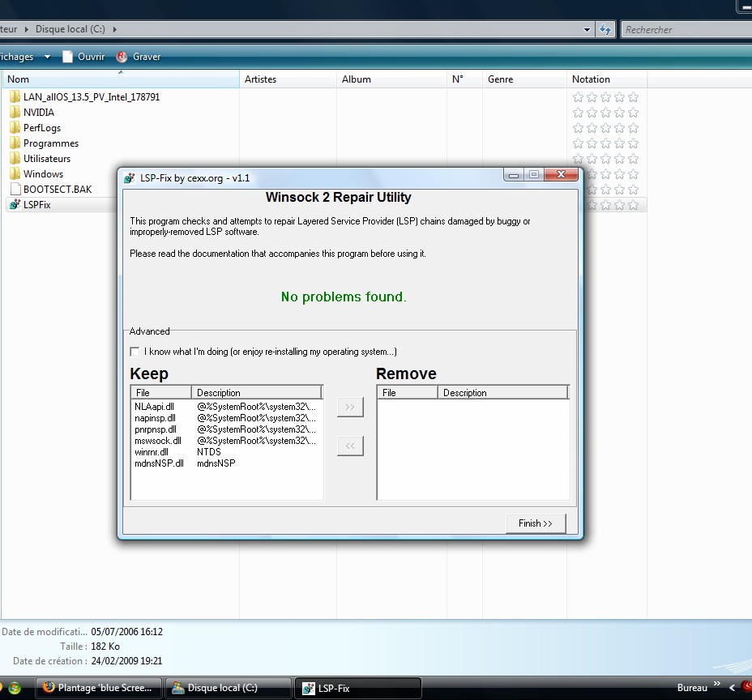Sort by the Notation column header
The height and width of the screenshot is (700, 752).
coord(607,79)
